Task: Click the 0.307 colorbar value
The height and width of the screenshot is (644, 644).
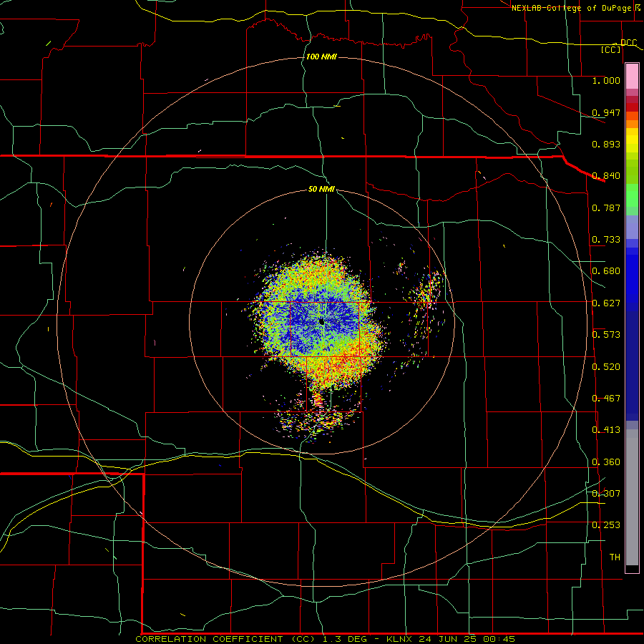Action: point(606,494)
